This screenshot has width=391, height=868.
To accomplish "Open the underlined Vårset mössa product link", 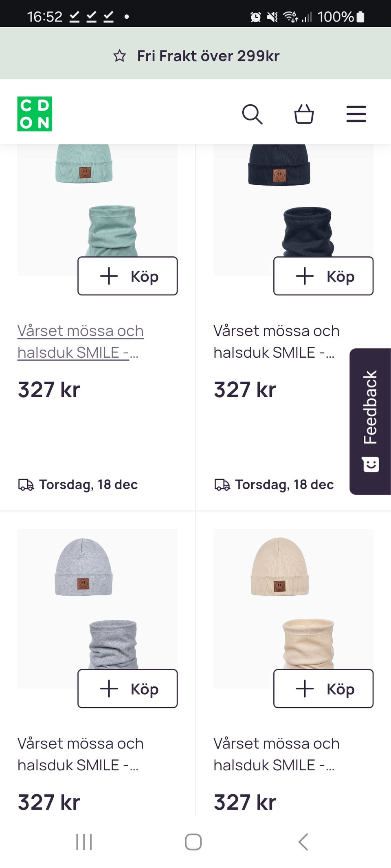I will point(80,341).
